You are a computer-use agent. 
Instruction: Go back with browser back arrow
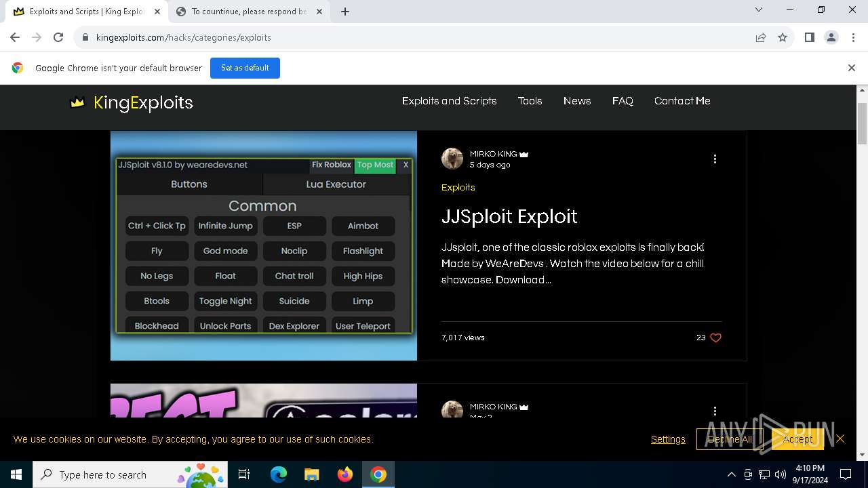(15, 37)
